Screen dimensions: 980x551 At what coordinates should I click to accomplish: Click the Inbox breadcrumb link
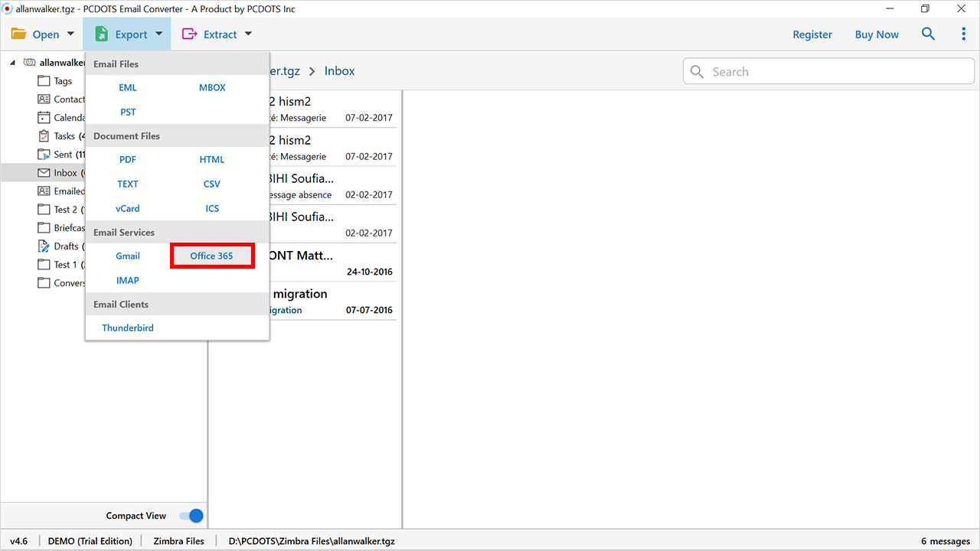click(x=339, y=71)
